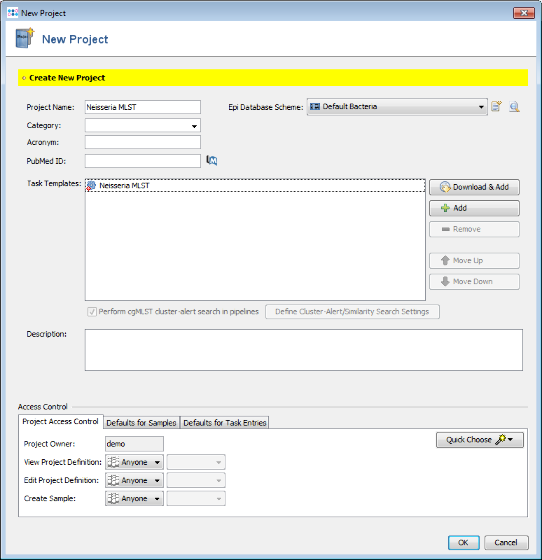Open the Quick Choose dropdown button
Viewport: 542px width, 560px height.
click(x=480, y=440)
